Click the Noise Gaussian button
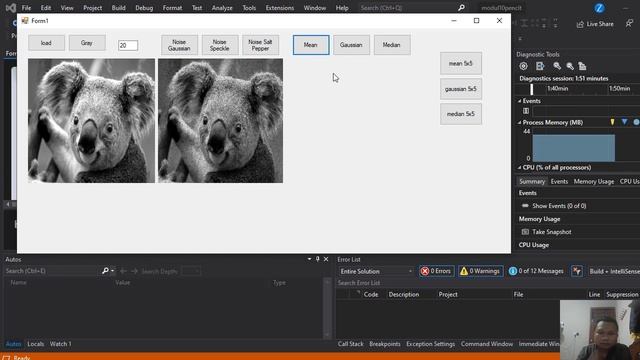640x360 pixels. (179, 45)
